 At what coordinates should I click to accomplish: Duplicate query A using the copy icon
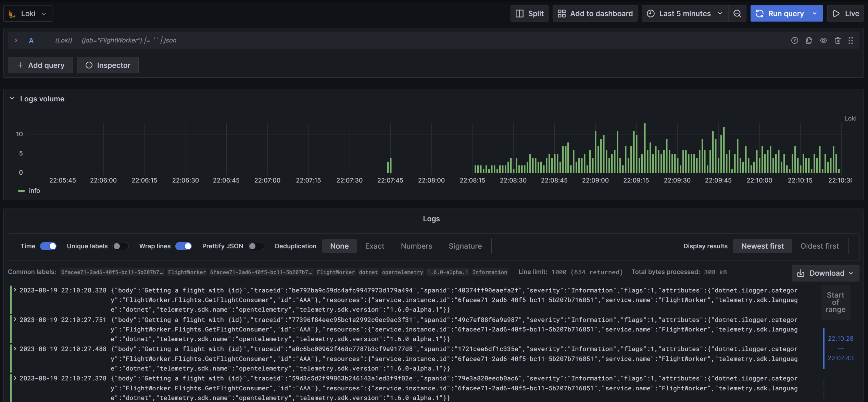pos(809,40)
